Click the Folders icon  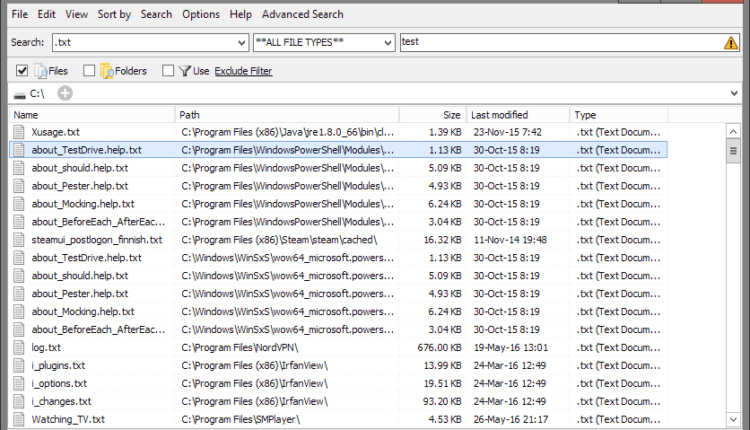(x=107, y=71)
